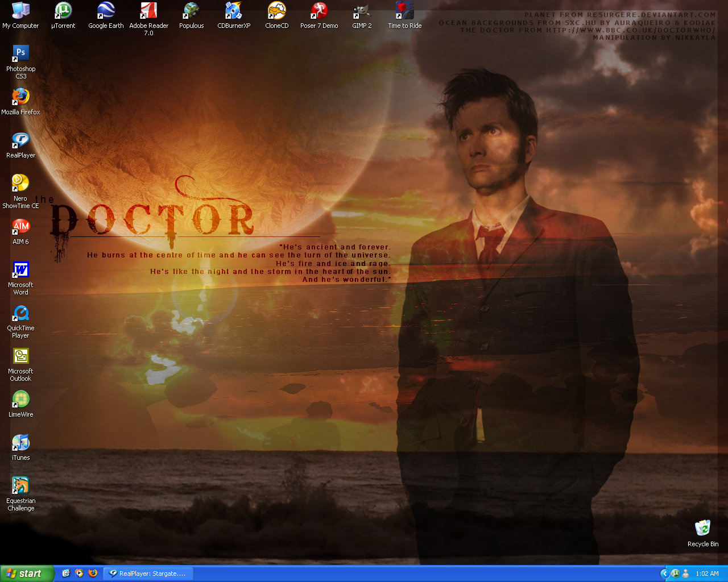This screenshot has height=582, width=728.
Task: Open the Start menu
Action: 26,573
